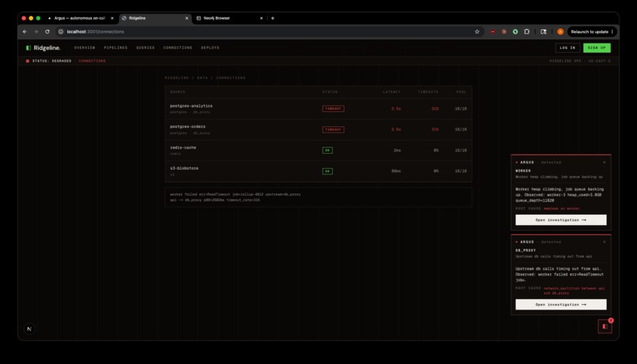Reload the page with refresh icon
Viewport: 637px width, 364px height.
click(47, 32)
